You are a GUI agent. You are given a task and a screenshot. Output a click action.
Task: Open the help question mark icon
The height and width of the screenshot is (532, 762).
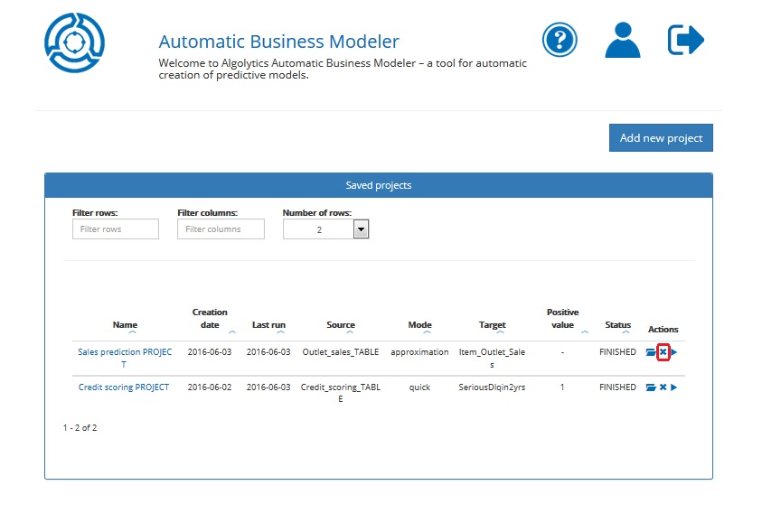pos(560,40)
